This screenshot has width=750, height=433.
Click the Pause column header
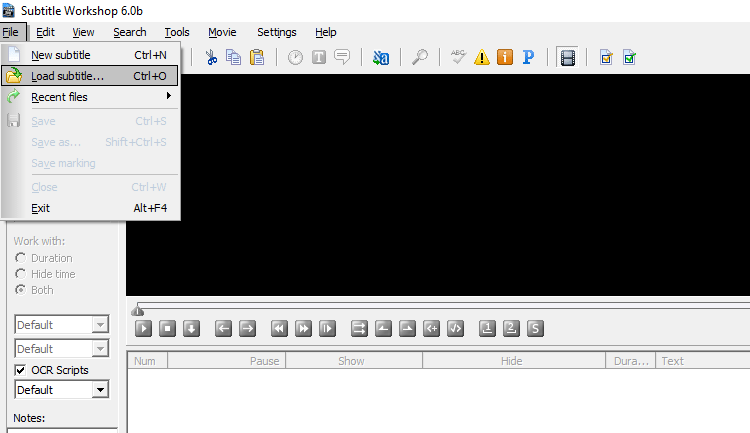pos(226,361)
